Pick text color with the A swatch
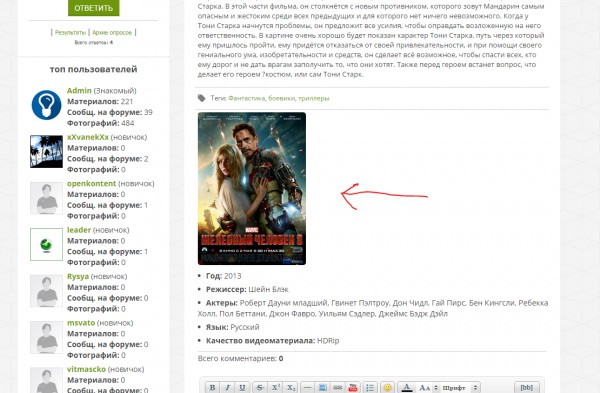Screen dimensions: 600x393 407,387
